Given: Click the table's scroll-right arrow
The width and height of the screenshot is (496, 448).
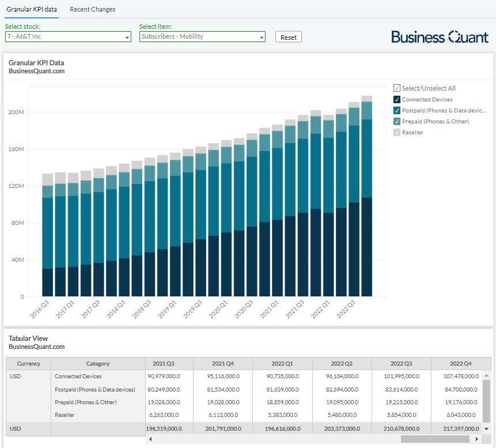Looking at the screenshot, I should point(476,439).
